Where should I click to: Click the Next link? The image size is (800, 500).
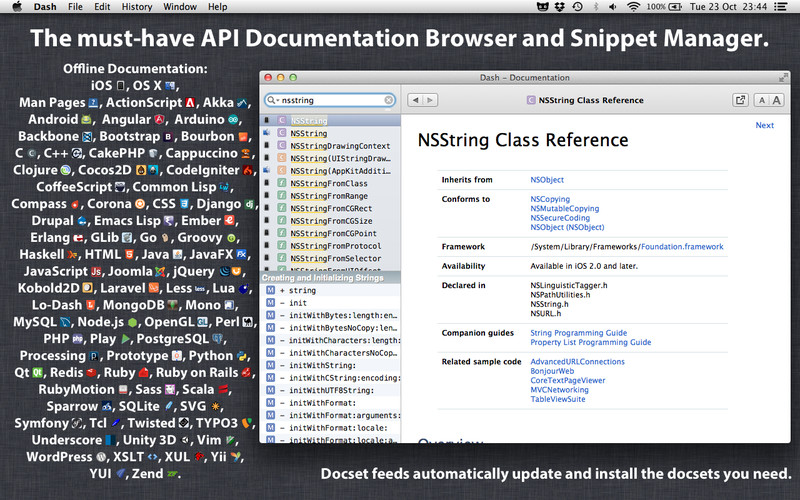tap(764, 125)
